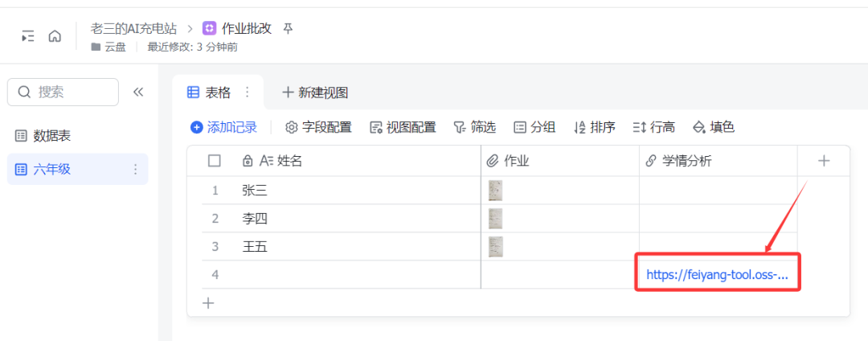Image resolution: width=868 pixels, height=341 pixels.
Task: Open the 筛选 filter tool
Action: (474, 127)
